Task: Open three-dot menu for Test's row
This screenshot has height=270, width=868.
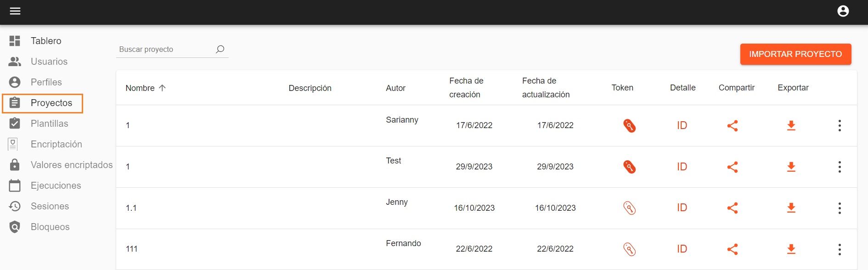Action: (x=840, y=167)
